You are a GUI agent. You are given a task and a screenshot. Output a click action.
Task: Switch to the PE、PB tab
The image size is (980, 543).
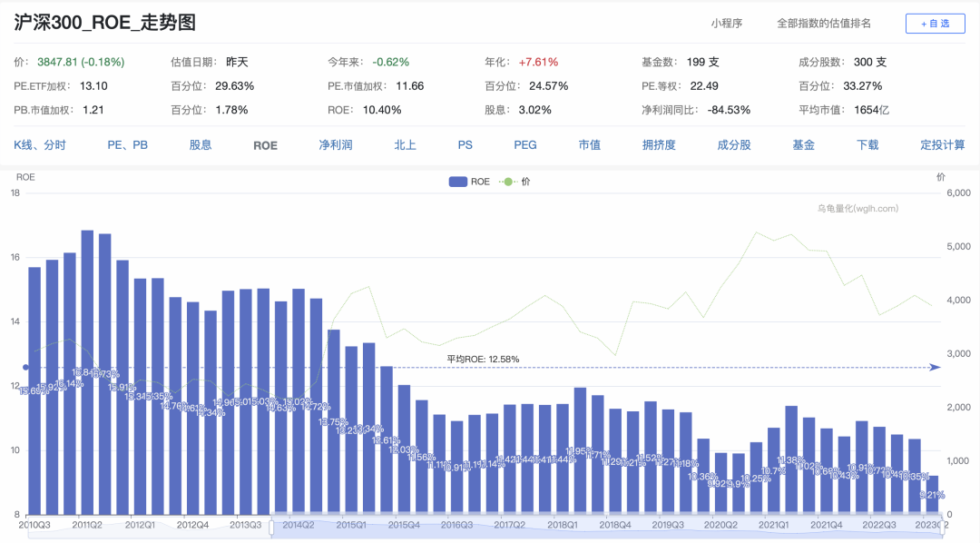pos(128,145)
